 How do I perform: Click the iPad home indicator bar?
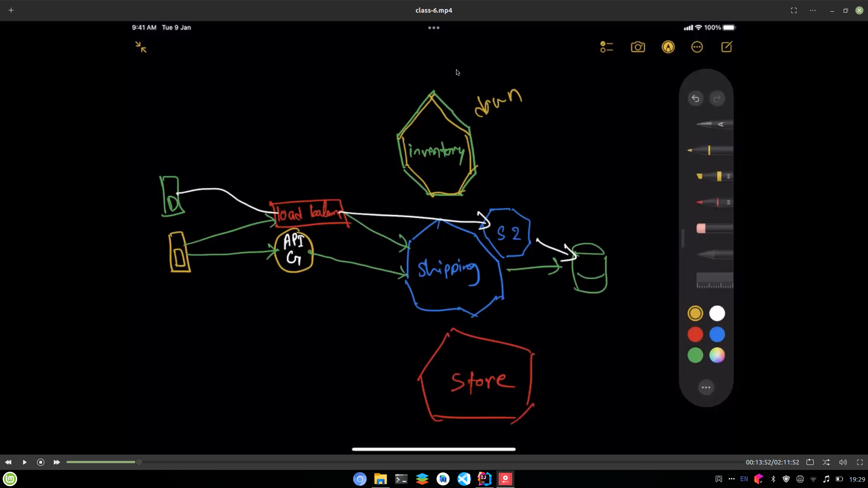coord(434,449)
